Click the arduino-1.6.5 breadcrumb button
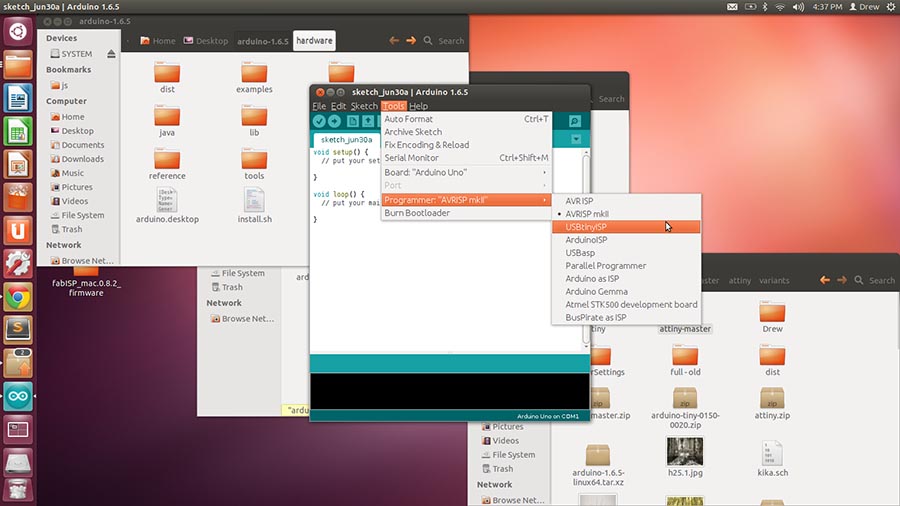 point(263,41)
